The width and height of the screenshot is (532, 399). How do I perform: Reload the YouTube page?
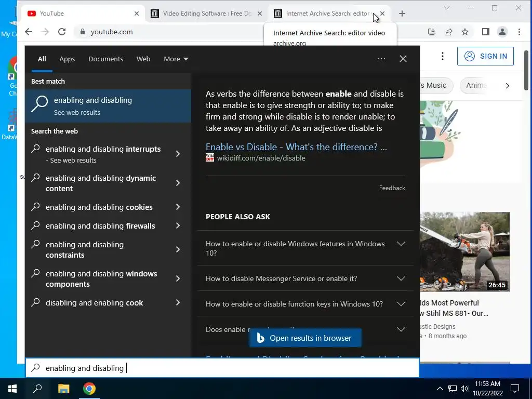pyautogui.click(x=62, y=32)
